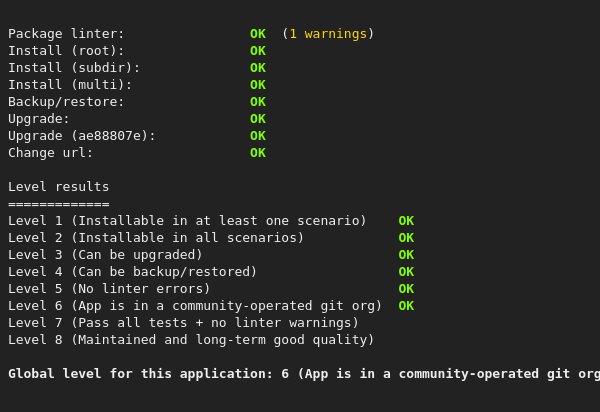Click the OK status next to "Upgrade:"

(258, 119)
